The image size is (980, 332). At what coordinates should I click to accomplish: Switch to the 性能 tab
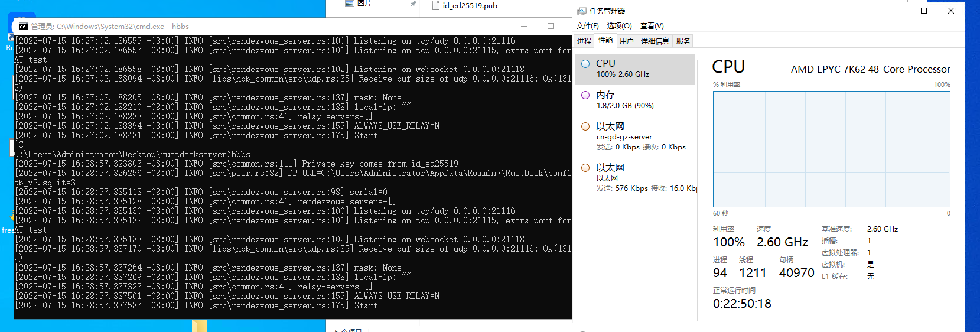(605, 40)
